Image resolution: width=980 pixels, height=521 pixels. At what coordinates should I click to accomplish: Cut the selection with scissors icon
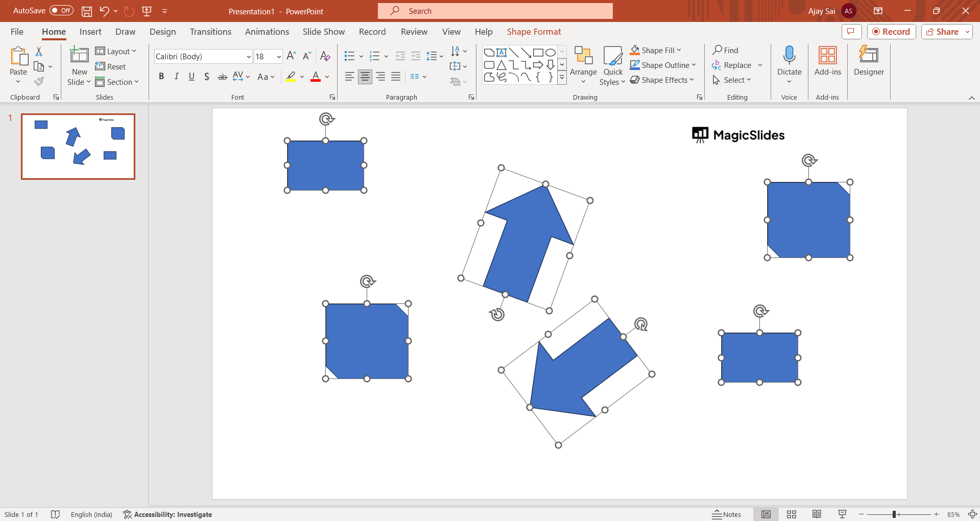pyautogui.click(x=39, y=51)
